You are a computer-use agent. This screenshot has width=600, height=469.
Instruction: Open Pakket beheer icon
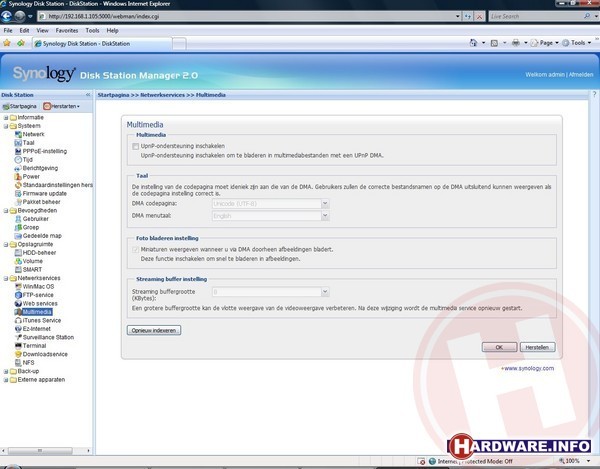18,202
